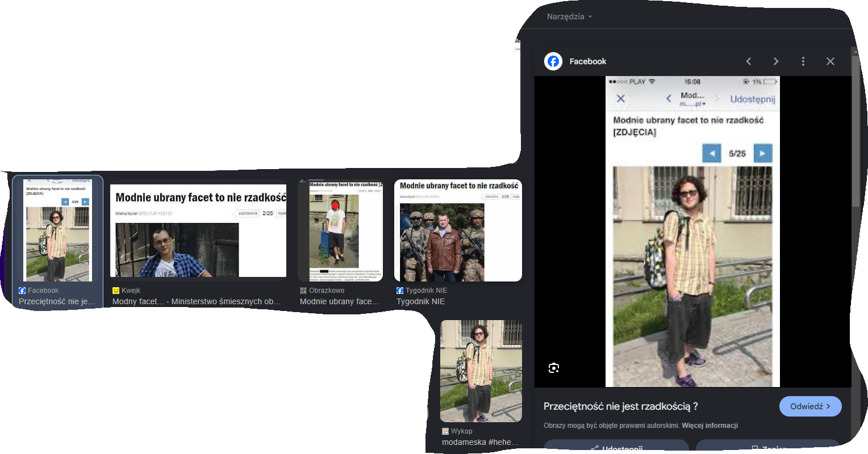Viewport: 868px width, 454px height.
Task: Select the Wykop result thumbnail
Action: [x=481, y=371]
